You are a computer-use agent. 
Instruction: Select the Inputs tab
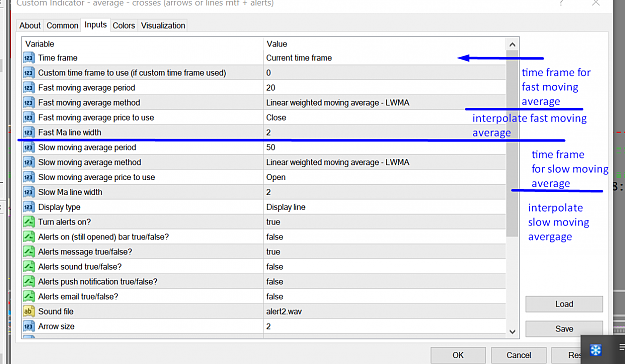pos(96,25)
